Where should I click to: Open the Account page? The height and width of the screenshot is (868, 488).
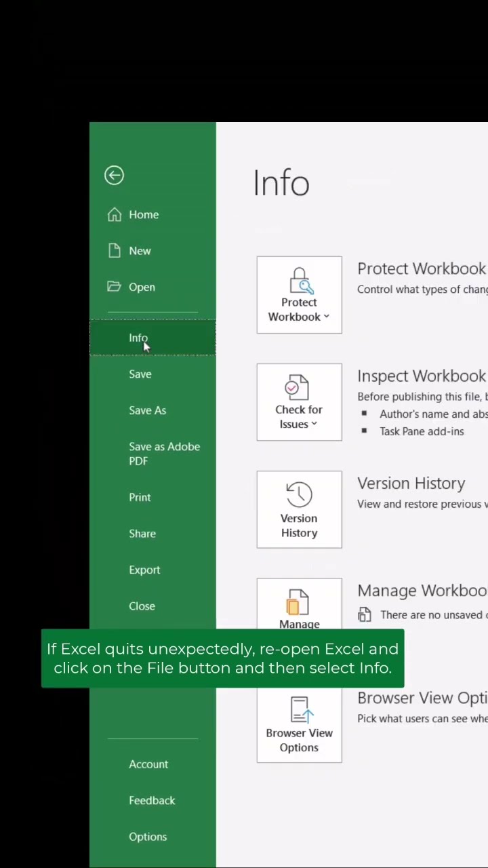[152, 764]
